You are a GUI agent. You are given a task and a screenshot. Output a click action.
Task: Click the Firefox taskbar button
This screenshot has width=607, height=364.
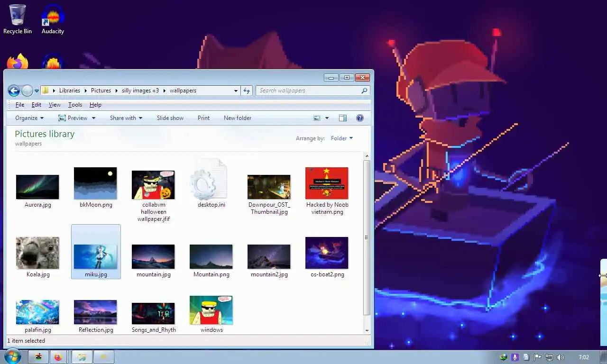pos(58,357)
